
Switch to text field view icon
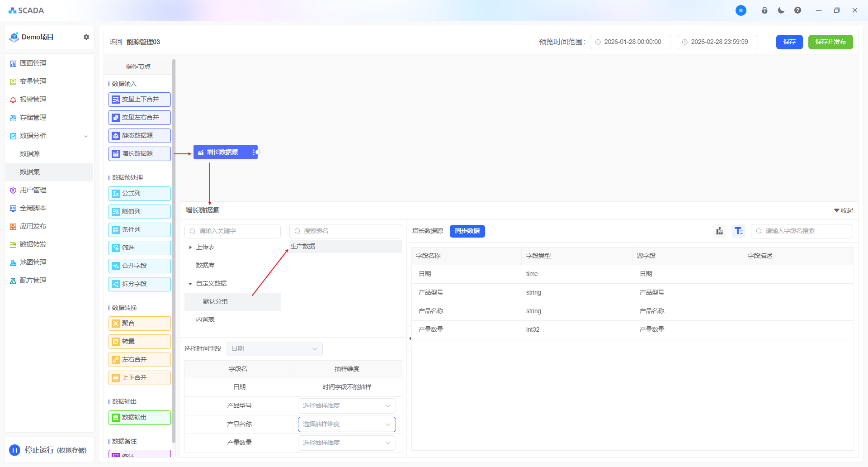point(739,231)
